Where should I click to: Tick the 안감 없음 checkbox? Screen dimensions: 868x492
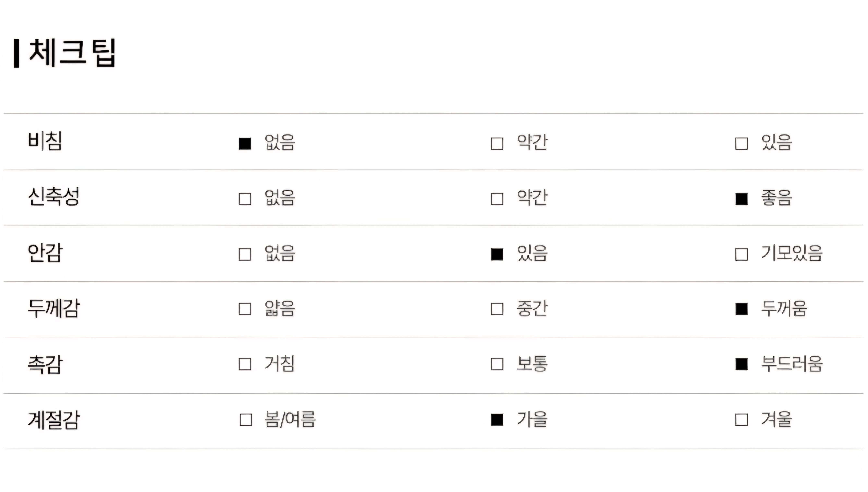tap(245, 255)
